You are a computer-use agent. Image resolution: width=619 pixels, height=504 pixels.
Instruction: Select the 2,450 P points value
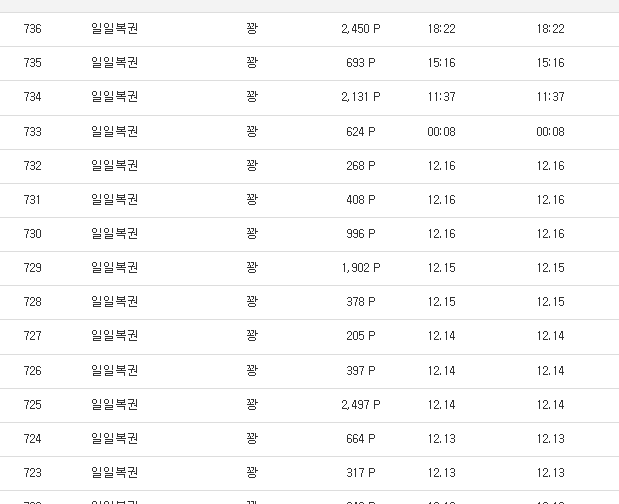coord(360,29)
